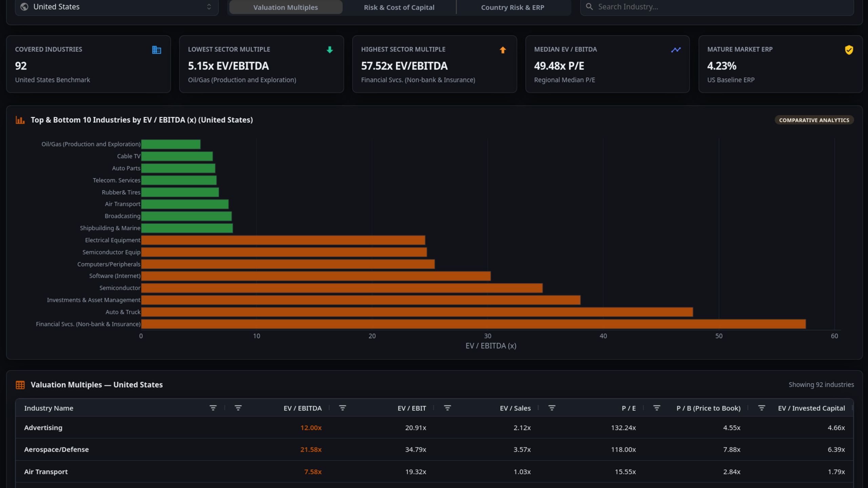Click the Advertising row name

coord(43,428)
